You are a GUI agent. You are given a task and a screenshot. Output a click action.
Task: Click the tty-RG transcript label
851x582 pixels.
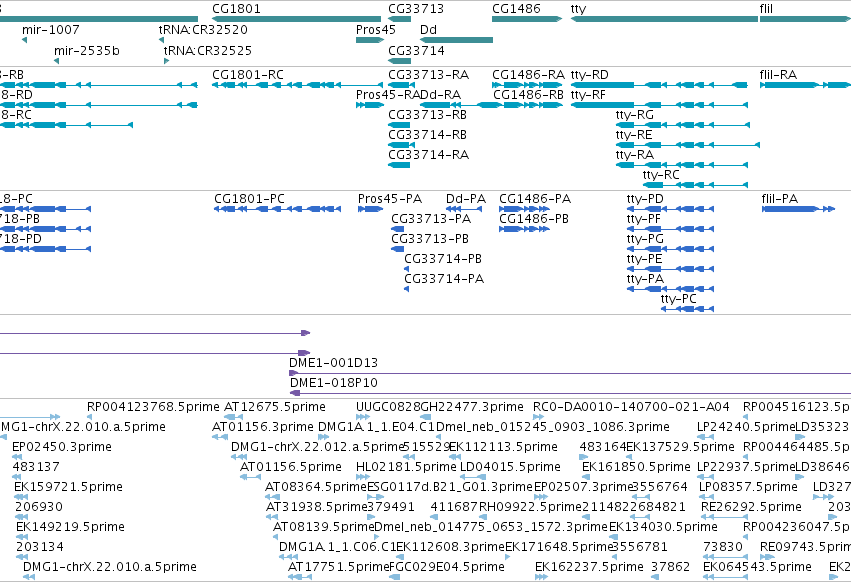pyautogui.click(x=635, y=115)
